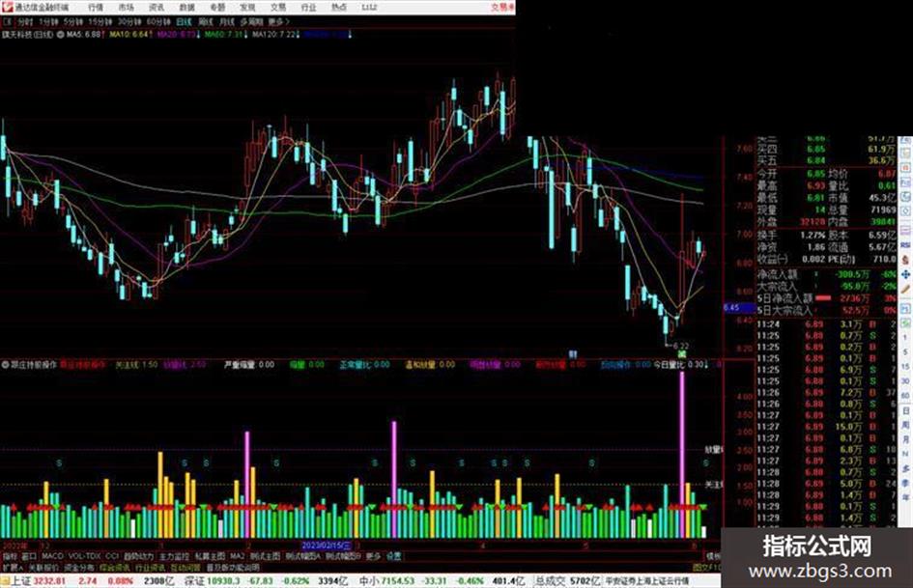Expand the 更多 periods list at top
Viewport: 913px width, 588px height.
click(277, 21)
